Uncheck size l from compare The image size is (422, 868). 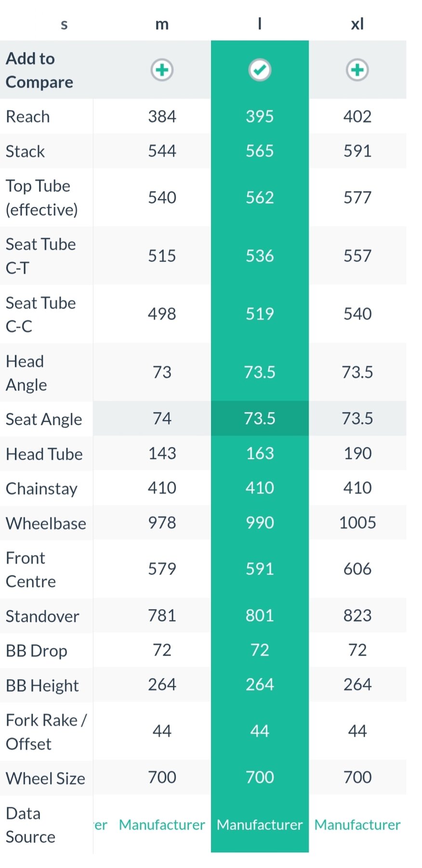pos(260,70)
